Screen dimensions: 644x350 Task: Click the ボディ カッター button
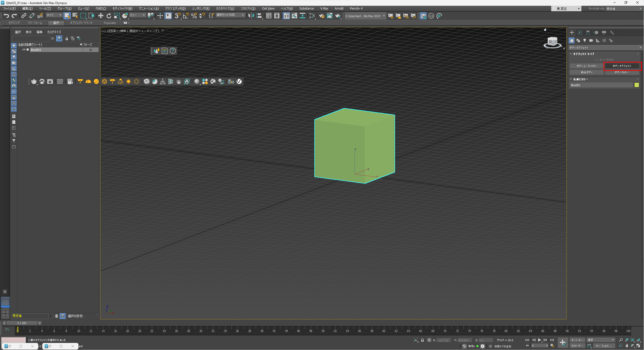point(622,72)
